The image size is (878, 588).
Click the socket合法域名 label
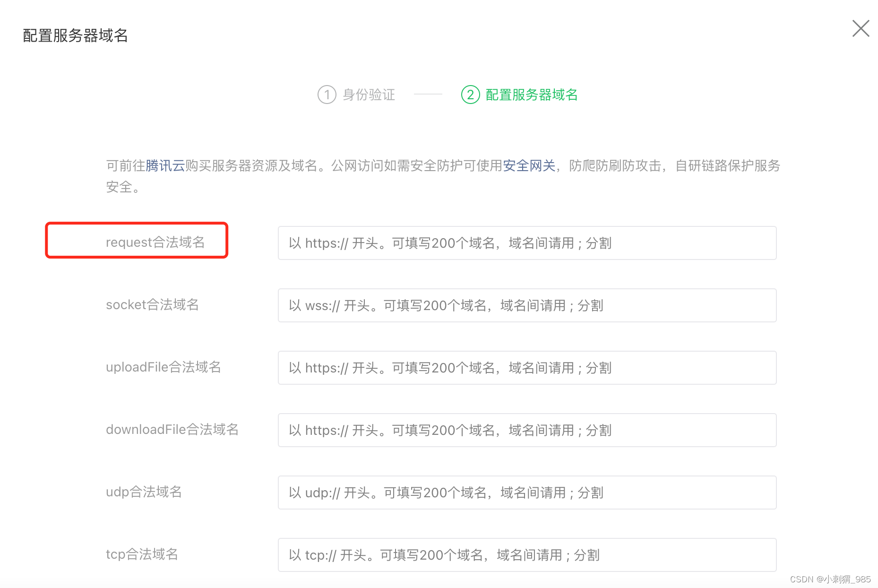[x=152, y=304]
